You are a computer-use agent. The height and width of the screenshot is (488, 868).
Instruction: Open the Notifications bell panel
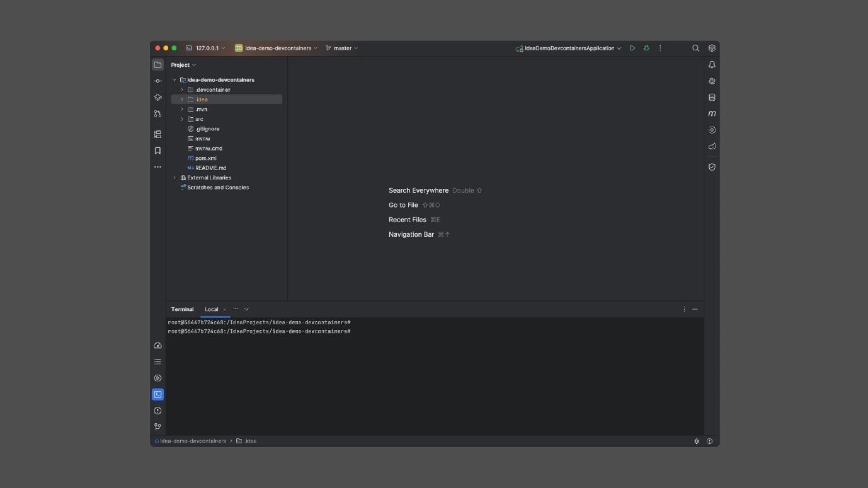pos(711,64)
